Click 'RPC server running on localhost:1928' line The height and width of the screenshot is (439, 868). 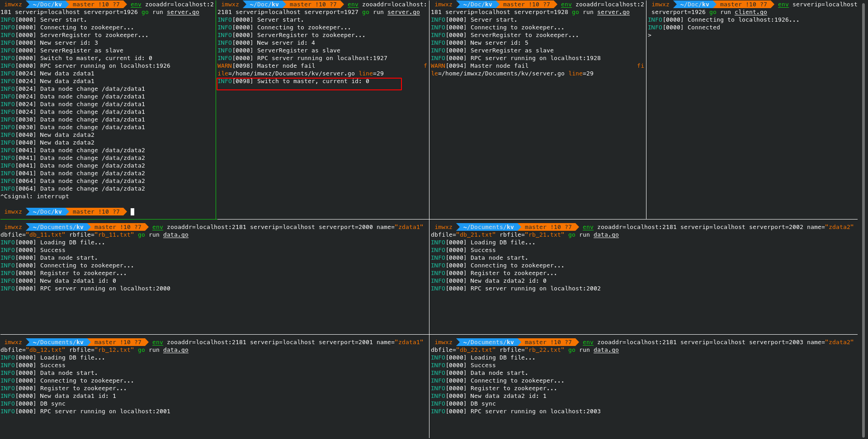pos(516,58)
